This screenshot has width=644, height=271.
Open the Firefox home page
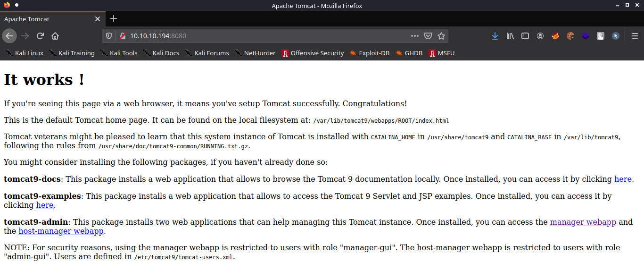coord(55,36)
